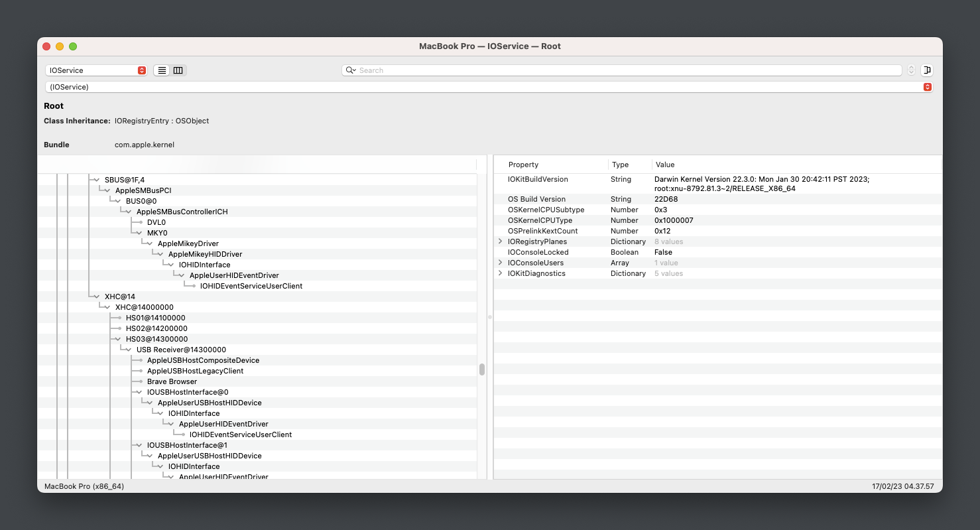
Task: Select the IOKitBuildVersion property row
Action: [718, 184]
